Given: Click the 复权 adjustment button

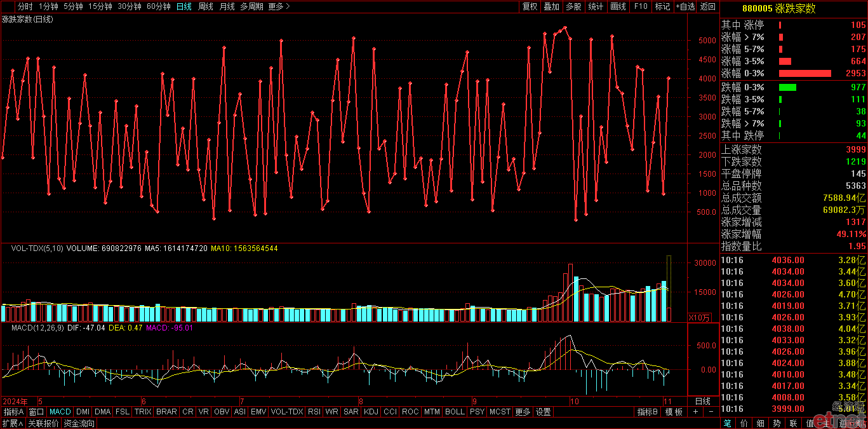Looking at the screenshot, I should click(530, 6).
